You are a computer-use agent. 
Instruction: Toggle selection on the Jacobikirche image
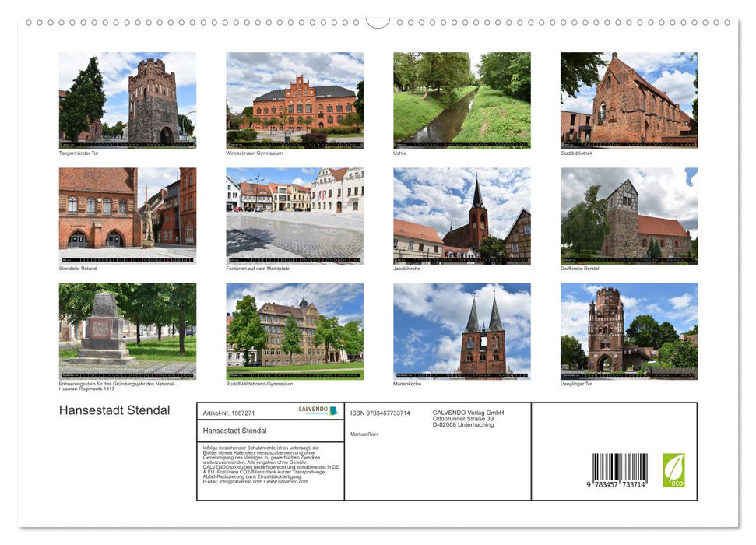click(461, 215)
